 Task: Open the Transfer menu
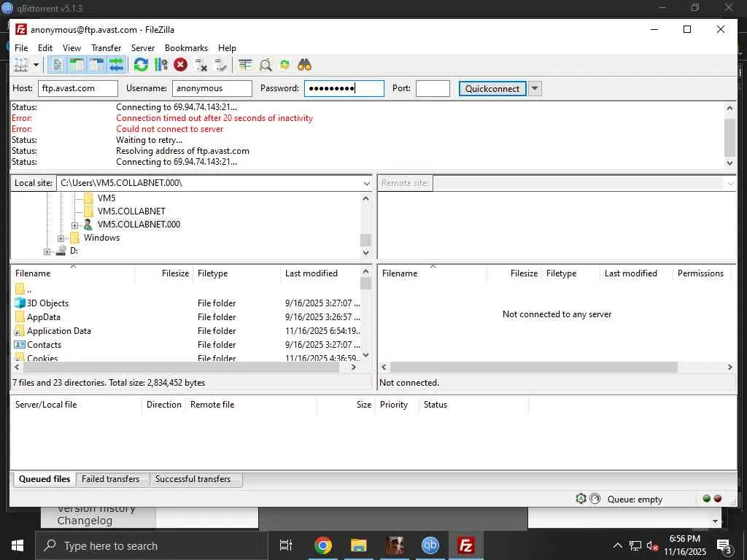[x=107, y=48]
